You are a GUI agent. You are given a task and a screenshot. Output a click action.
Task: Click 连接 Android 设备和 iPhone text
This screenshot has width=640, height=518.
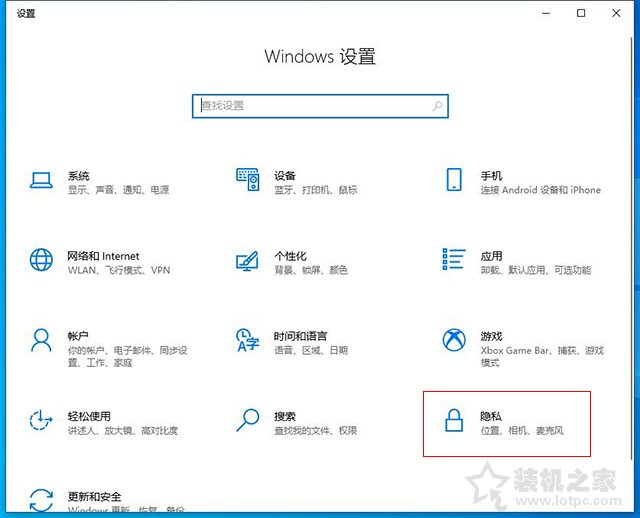pos(541,190)
